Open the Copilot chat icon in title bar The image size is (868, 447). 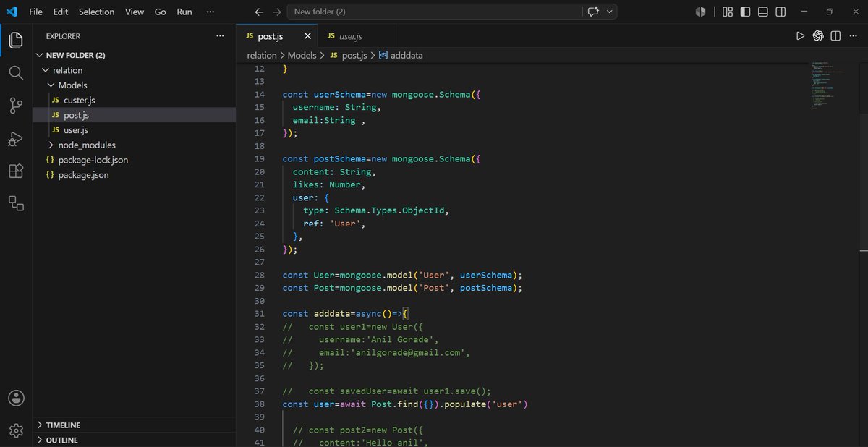click(595, 12)
